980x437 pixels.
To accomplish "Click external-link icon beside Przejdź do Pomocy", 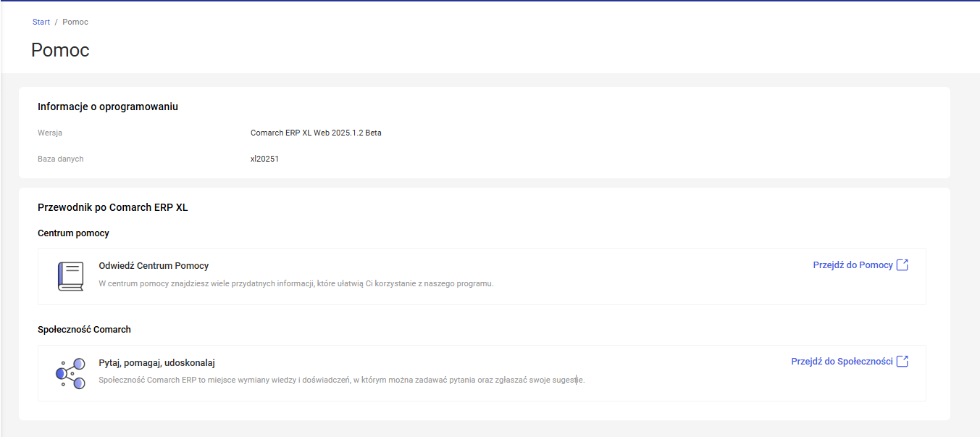I will tap(902, 265).
